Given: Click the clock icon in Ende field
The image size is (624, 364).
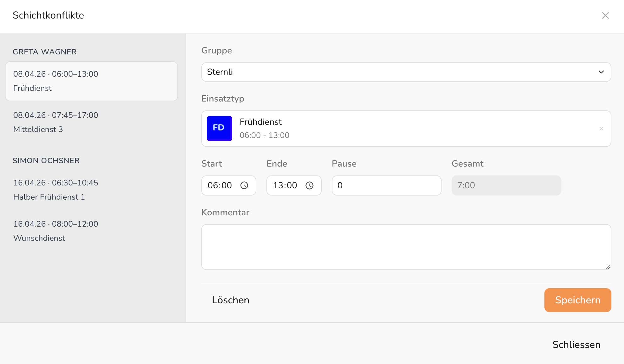Looking at the screenshot, I should coord(309,185).
